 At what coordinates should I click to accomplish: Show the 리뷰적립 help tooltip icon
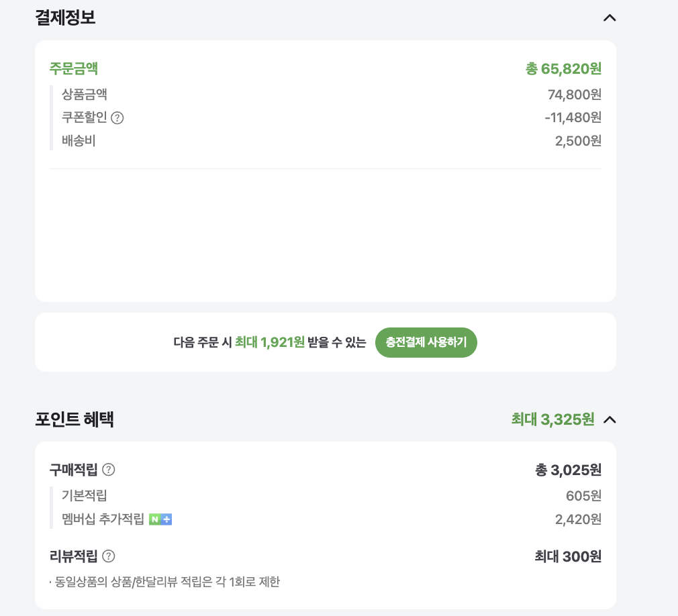click(108, 556)
